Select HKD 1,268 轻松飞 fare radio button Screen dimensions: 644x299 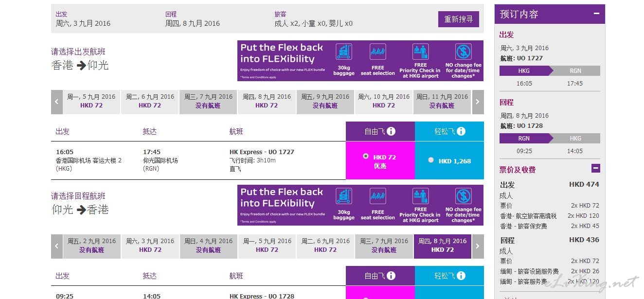pos(431,160)
